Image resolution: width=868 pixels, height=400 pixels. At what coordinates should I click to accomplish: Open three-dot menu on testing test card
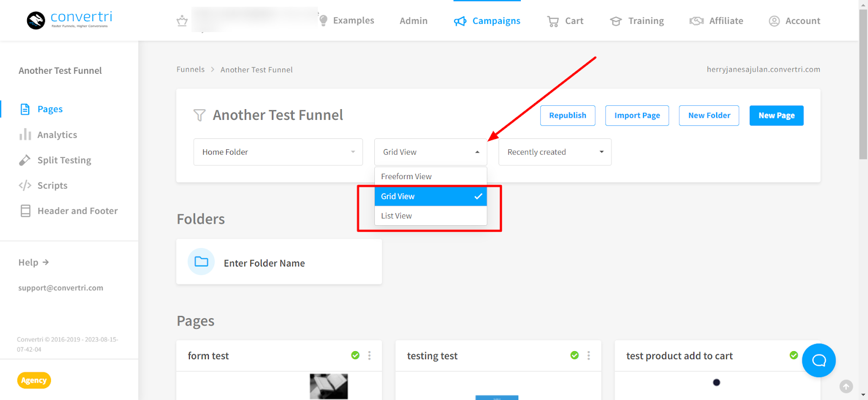(589, 355)
